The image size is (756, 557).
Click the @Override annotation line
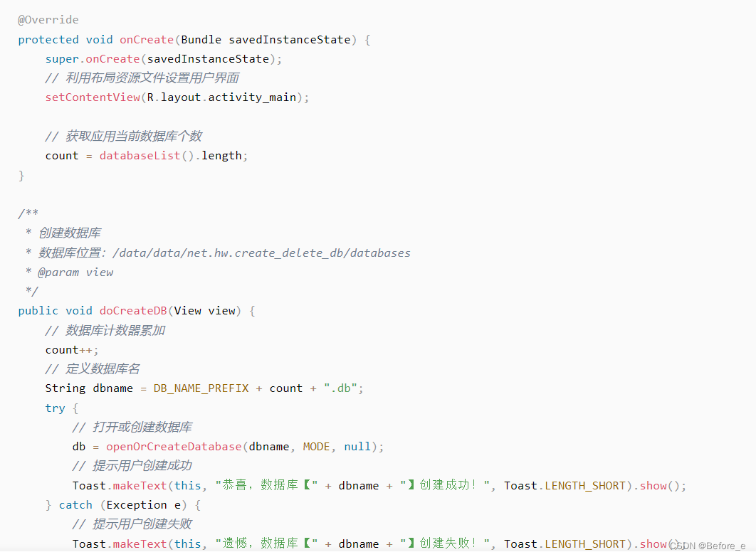coord(48,20)
